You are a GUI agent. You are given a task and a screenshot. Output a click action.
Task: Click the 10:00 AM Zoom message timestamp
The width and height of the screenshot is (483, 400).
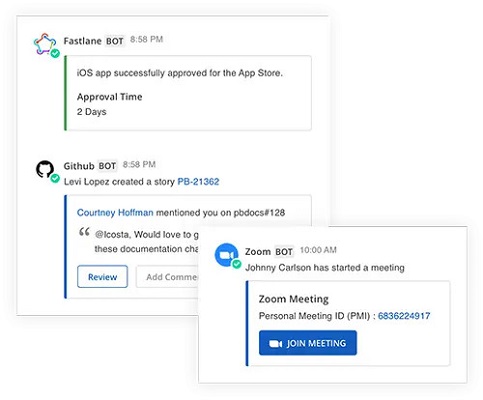pyautogui.click(x=318, y=250)
